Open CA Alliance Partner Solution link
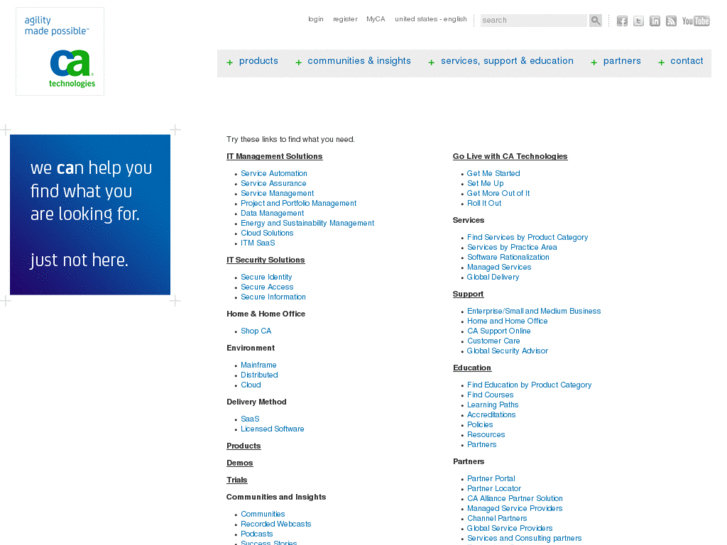 click(x=515, y=499)
